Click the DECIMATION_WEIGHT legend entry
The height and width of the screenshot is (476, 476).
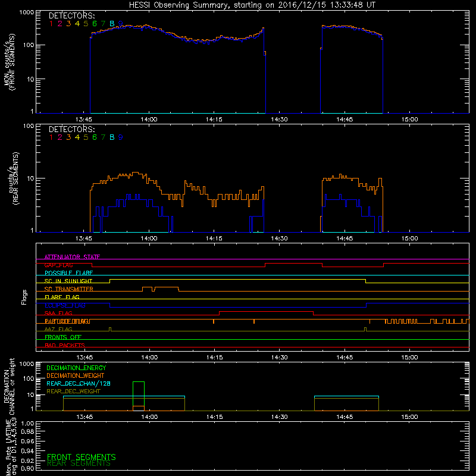(x=76, y=375)
